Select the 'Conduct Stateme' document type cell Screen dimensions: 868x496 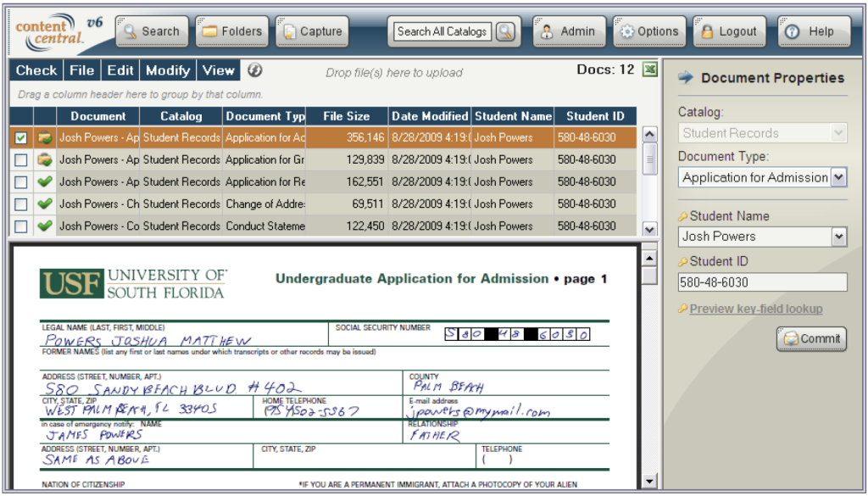pyautogui.click(x=264, y=226)
